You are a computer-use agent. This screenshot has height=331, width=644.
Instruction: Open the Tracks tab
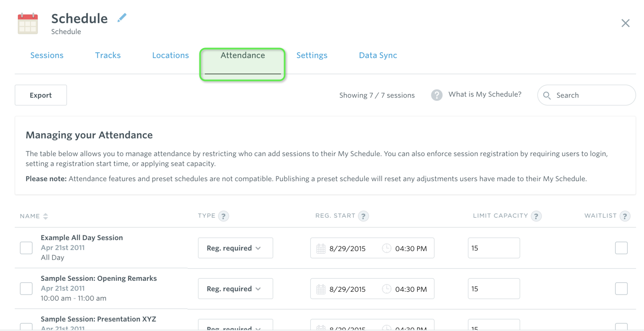108,55
